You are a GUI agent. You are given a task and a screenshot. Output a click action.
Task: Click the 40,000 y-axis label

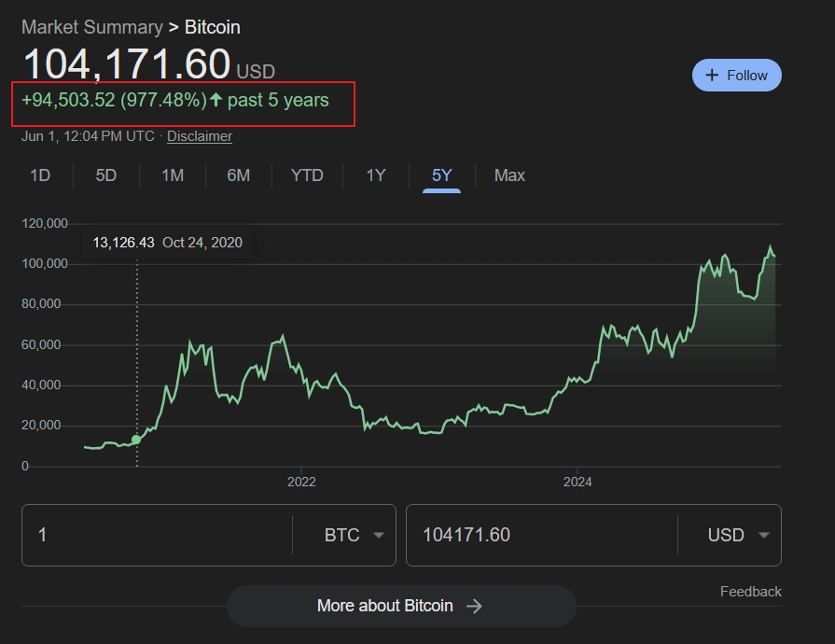[41, 385]
